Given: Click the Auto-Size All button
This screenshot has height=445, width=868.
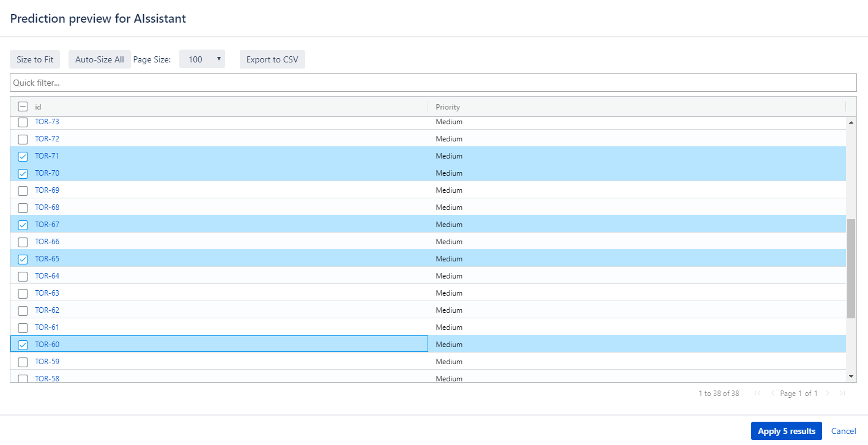Looking at the screenshot, I should click(99, 59).
